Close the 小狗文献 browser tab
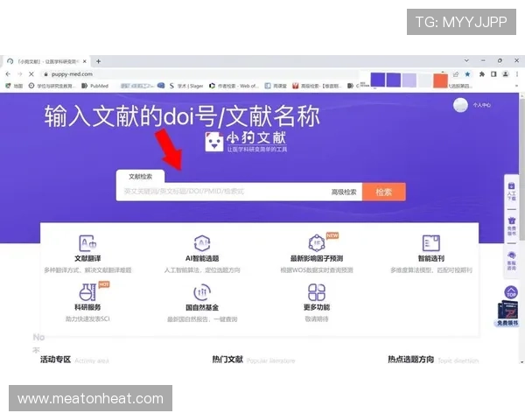The image size is (525, 420). [x=85, y=61]
